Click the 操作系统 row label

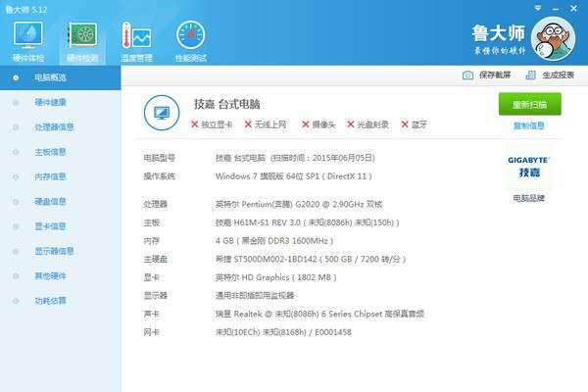click(160, 176)
